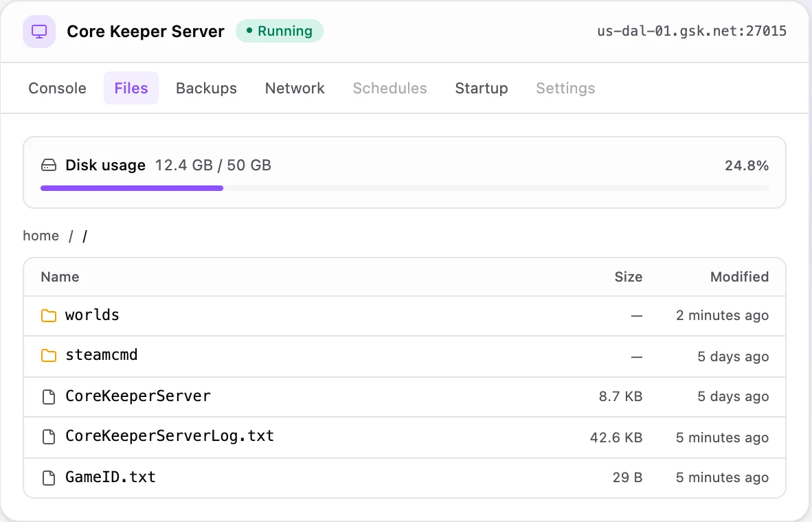Open CoreKeeperServerLog.txt
This screenshot has height=522, width=812.
170,436
